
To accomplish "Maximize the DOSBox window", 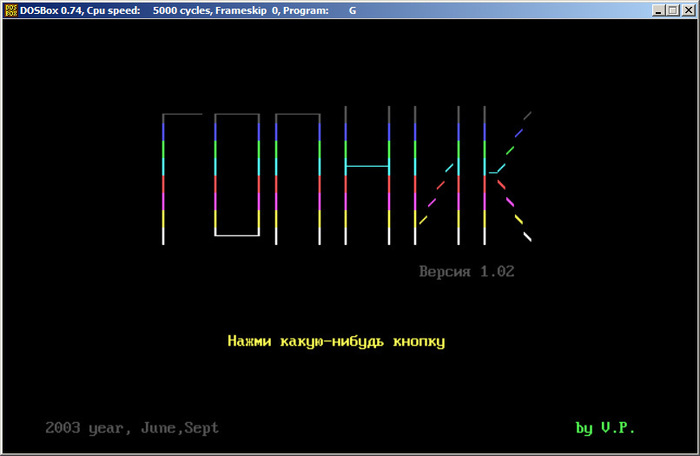I will (x=673, y=10).
